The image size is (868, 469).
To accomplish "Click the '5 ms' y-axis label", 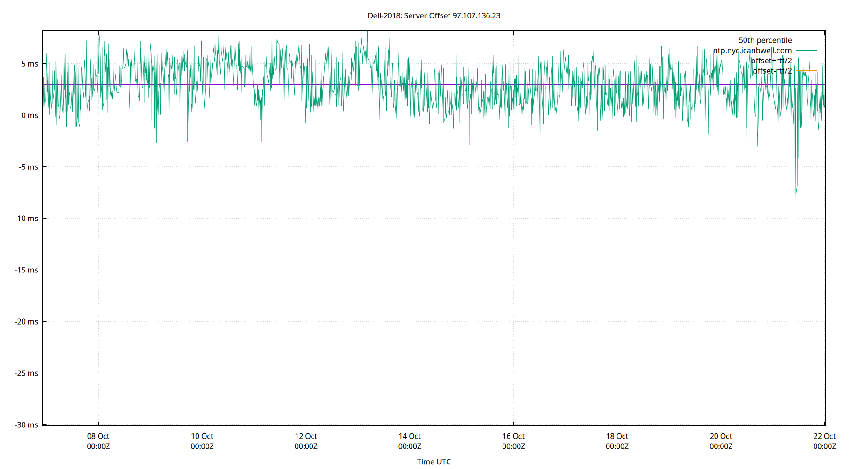I will click(x=30, y=64).
